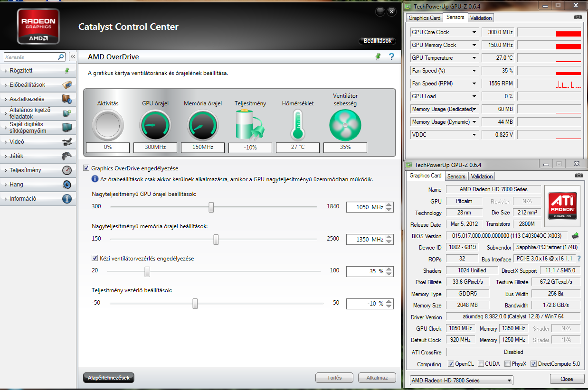The width and height of the screenshot is (588, 390).
Task: Select Sensors tab in lower GPU-Z window
Action: (x=456, y=176)
